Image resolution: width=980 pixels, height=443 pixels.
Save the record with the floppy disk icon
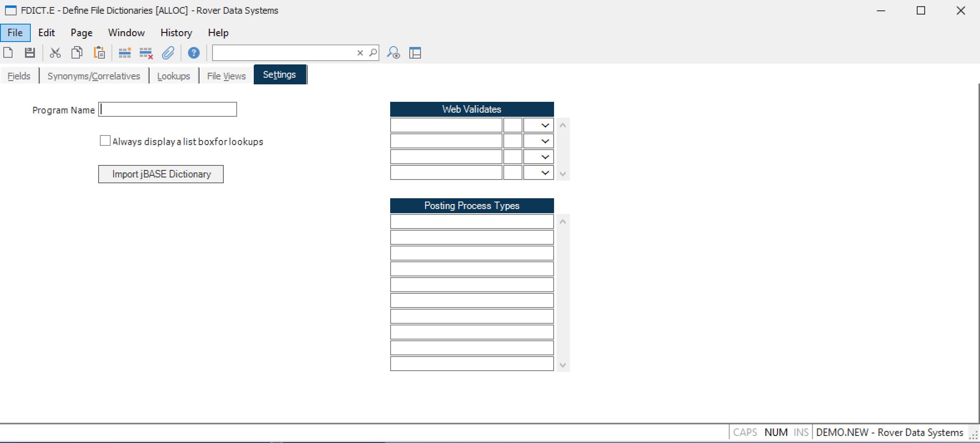[30, 53]
